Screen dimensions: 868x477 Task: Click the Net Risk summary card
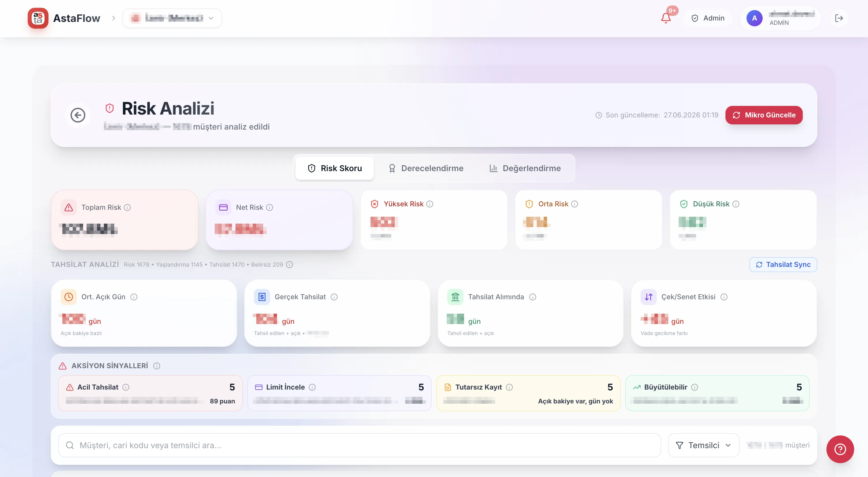[x=279, y=220]
